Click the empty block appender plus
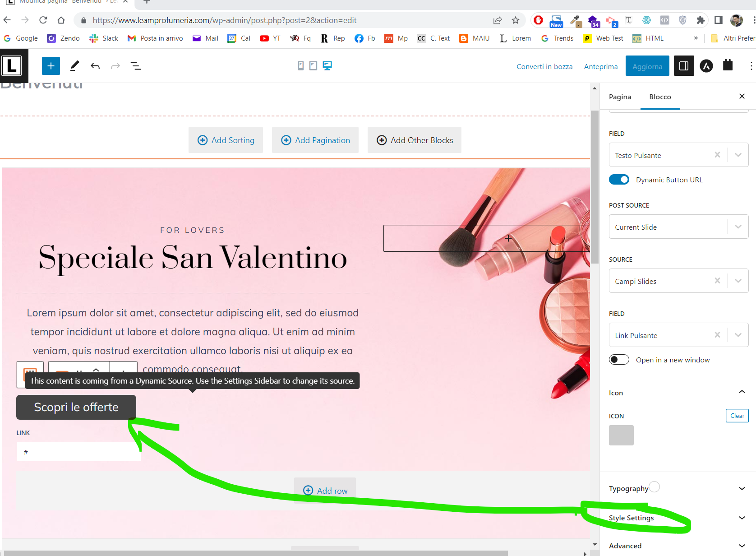 click(x=508, y=238)
